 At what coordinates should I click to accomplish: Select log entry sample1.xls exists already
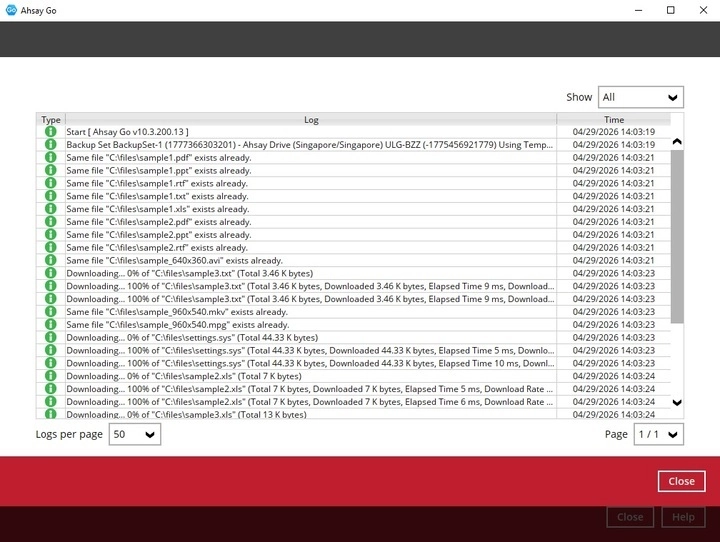click(x=158, y=209)
